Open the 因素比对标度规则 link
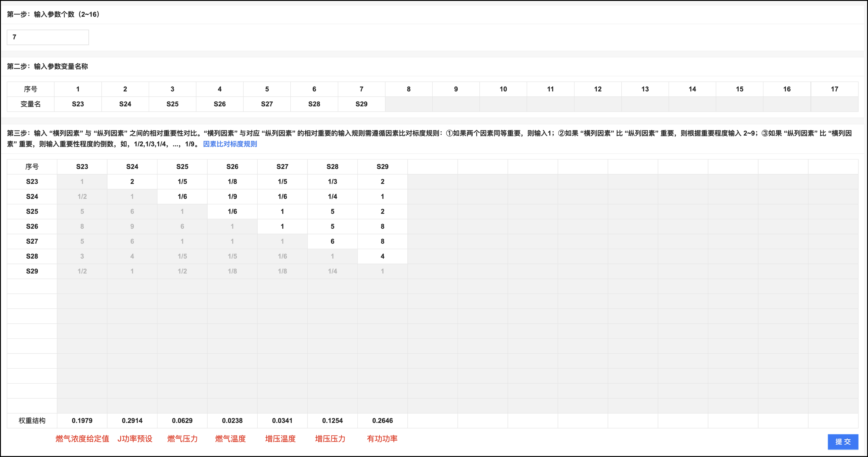 (x=230, y=144)
